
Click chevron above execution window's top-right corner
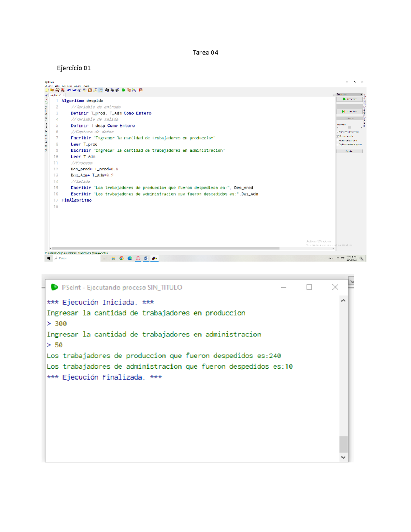(x=351, y=282)
